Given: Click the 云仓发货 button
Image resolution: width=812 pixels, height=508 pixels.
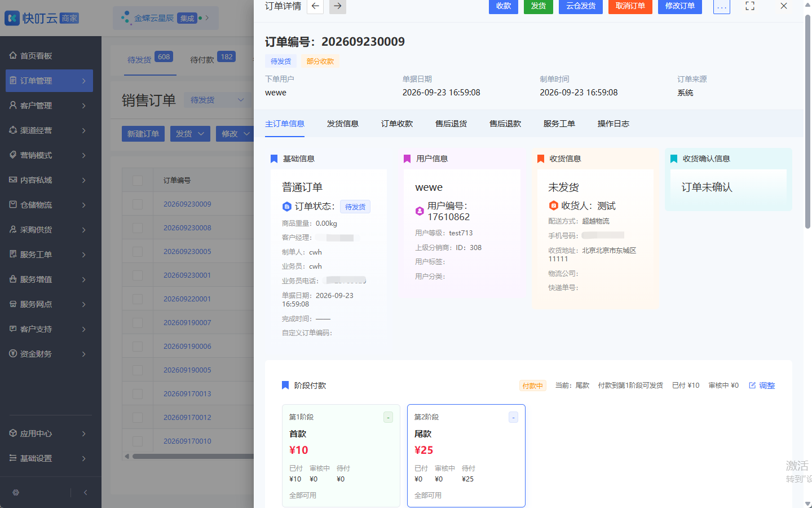Looking at the screenshot, I should (x=581, y=6).
